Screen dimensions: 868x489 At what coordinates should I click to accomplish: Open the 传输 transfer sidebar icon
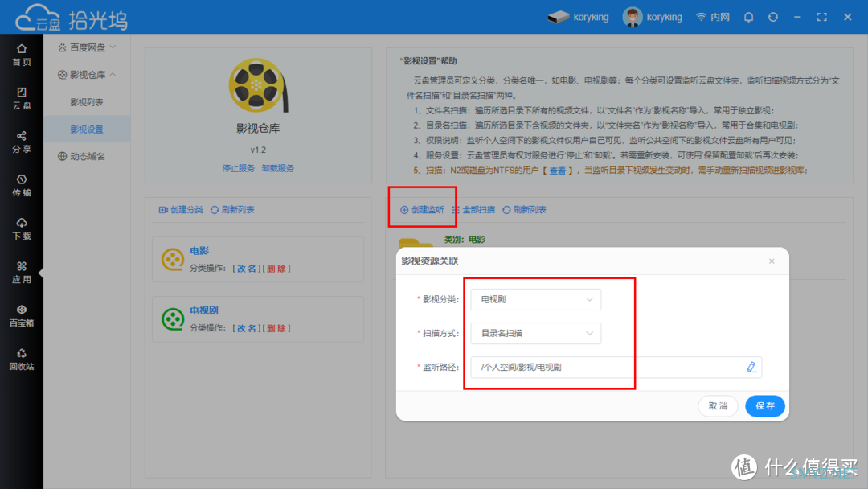click(x=22, y=185)
